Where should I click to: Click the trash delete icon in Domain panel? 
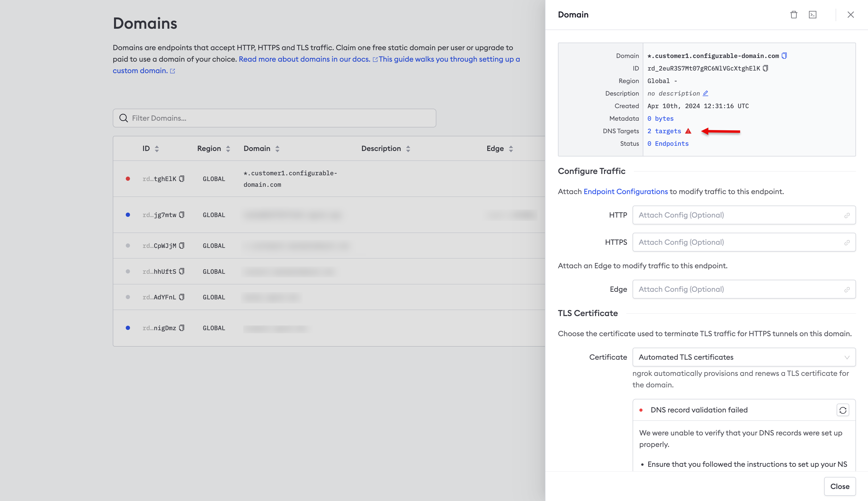click(x=793, y=15)
